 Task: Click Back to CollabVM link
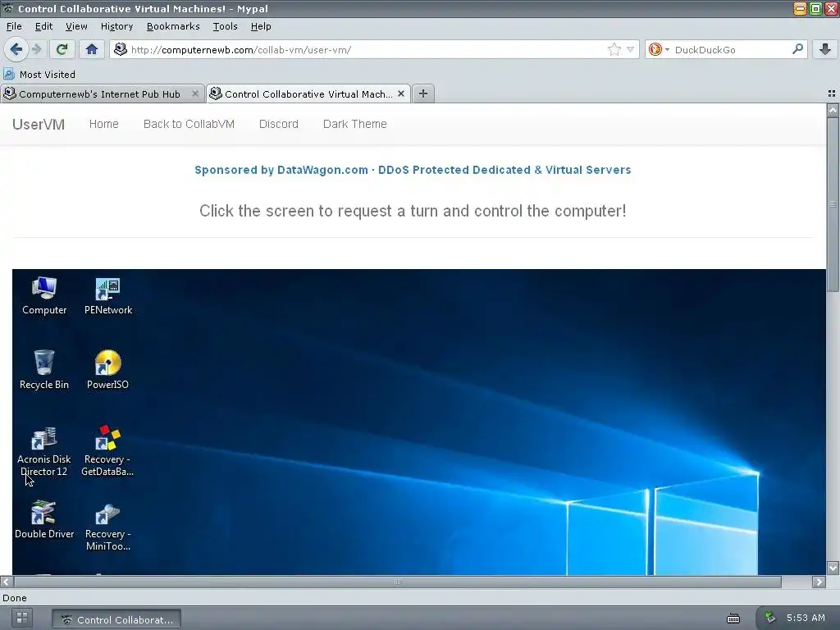189,124
